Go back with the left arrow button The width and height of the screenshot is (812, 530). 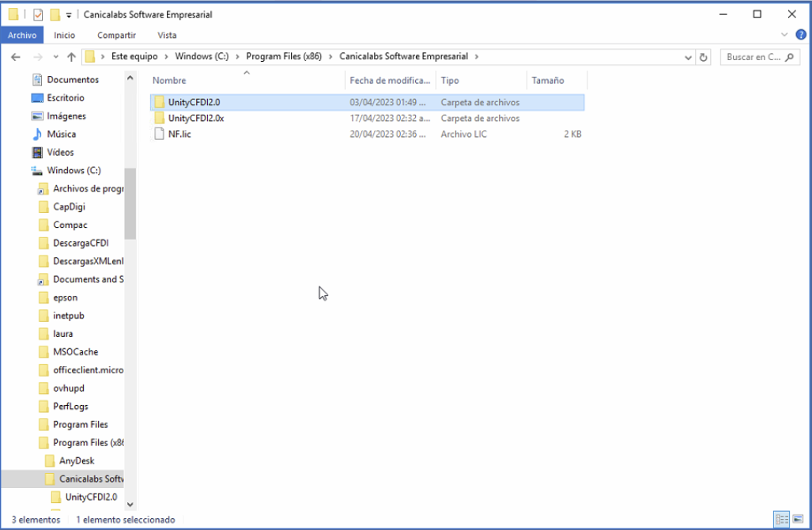[x=16, y=57]
